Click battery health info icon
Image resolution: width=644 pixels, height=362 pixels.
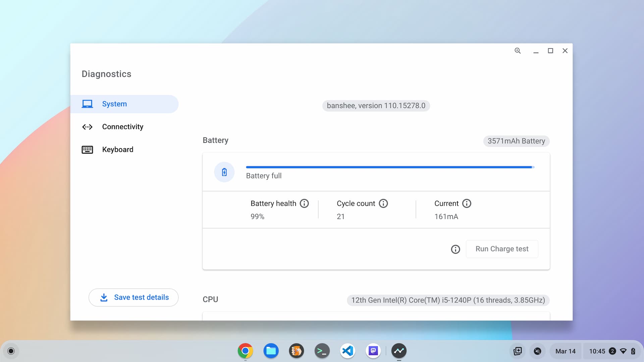(304, 203)
